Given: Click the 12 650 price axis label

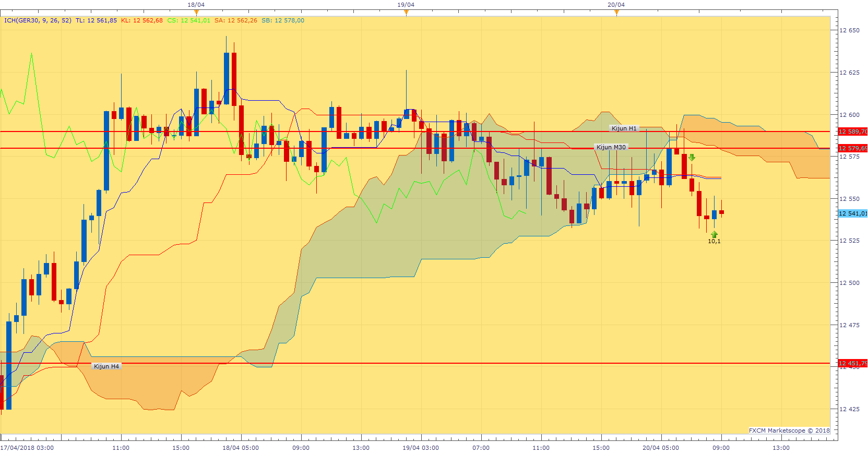Looking at the screenshot, I should [x=849, y=30].
